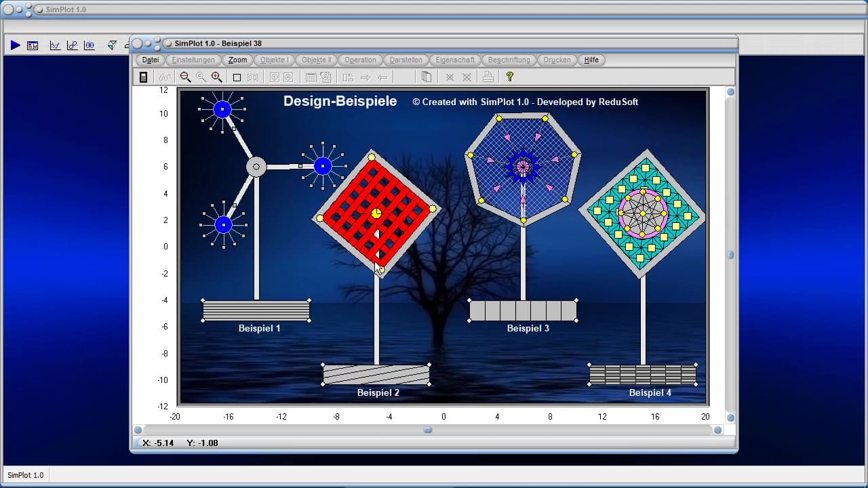The image size is (868, 488).
Task: Click the blue play arrow icon
Action: tap(15, 45)
